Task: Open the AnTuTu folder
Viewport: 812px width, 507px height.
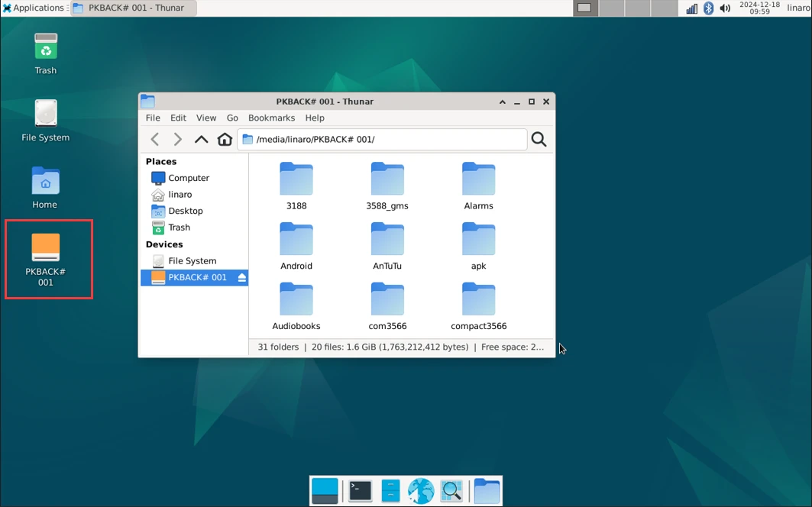Action: [x=387, y=246]
